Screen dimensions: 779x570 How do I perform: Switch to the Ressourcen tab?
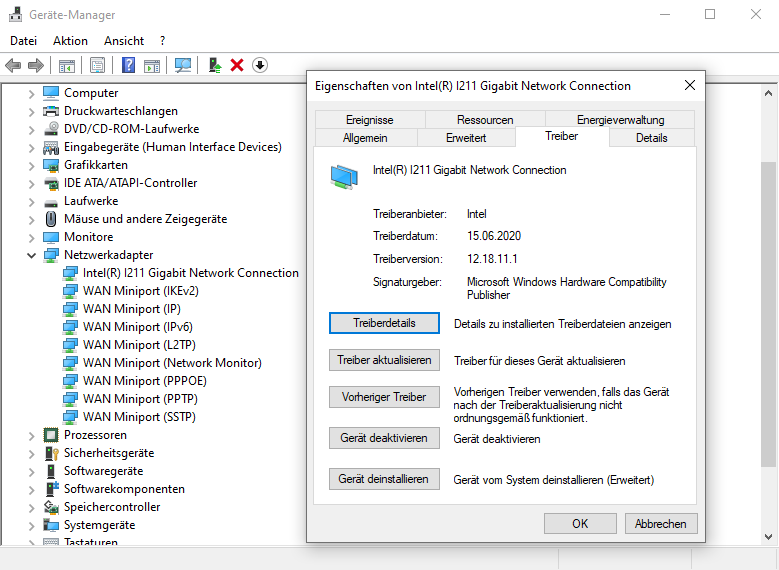point(485,120)
